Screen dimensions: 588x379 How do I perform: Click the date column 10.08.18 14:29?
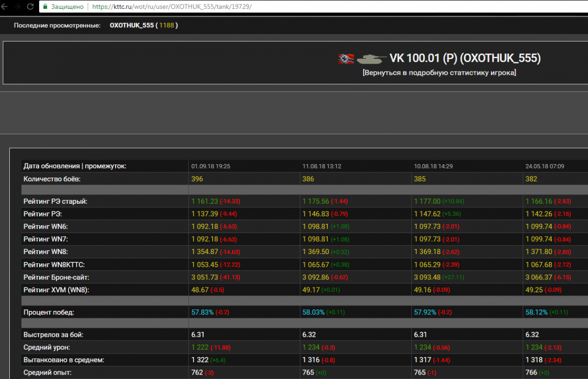pyautogui.click(x=433, y=166)
